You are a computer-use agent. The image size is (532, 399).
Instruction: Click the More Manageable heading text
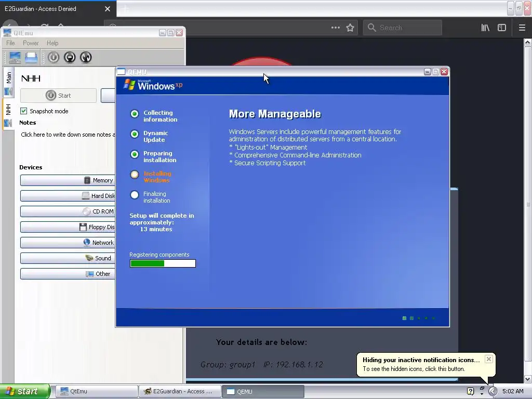(x=275, y=114)
